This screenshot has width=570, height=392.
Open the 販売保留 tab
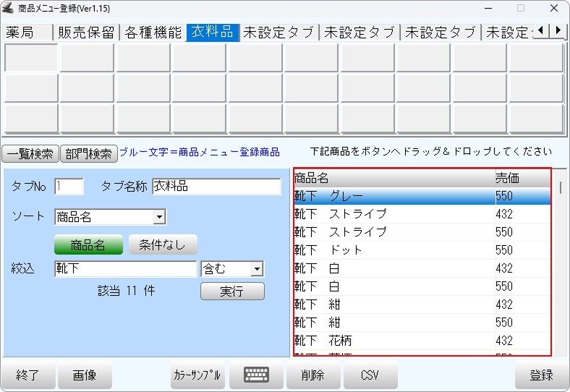click(x=86, y=32)
